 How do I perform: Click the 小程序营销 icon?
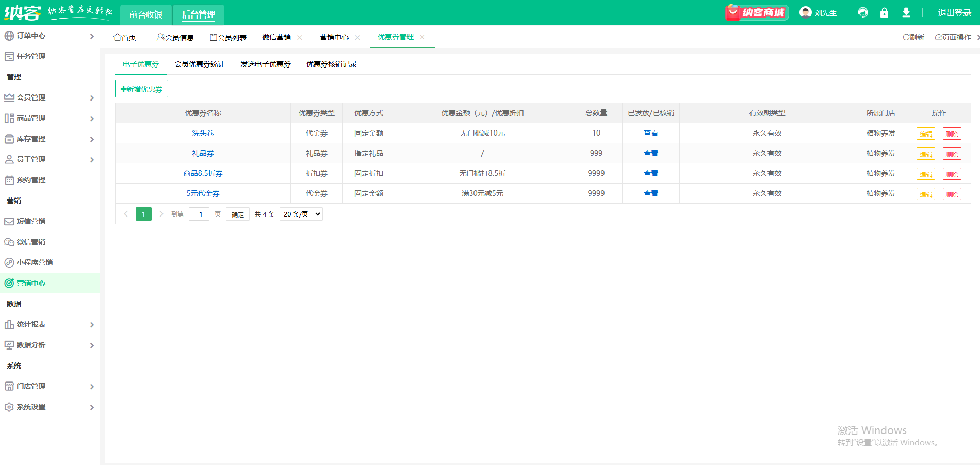[x=9, y=262]
